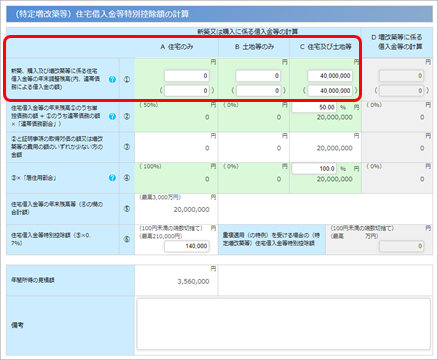Screen dimensions: 438x360
Task: Click column B value 0 in row ④
Action: pyautogui.click(x=279, y=179)
